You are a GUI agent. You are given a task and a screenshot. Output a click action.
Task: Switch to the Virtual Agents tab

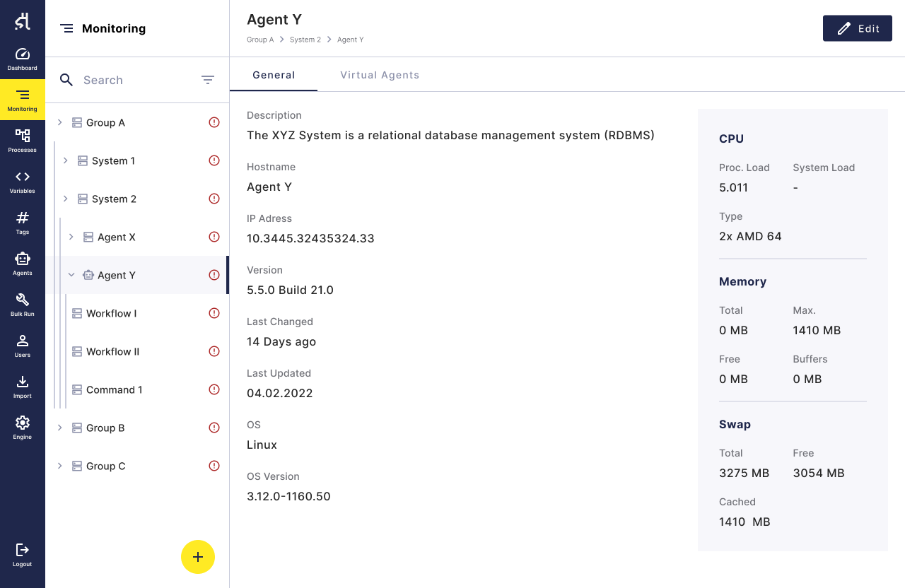click(380, 75)
